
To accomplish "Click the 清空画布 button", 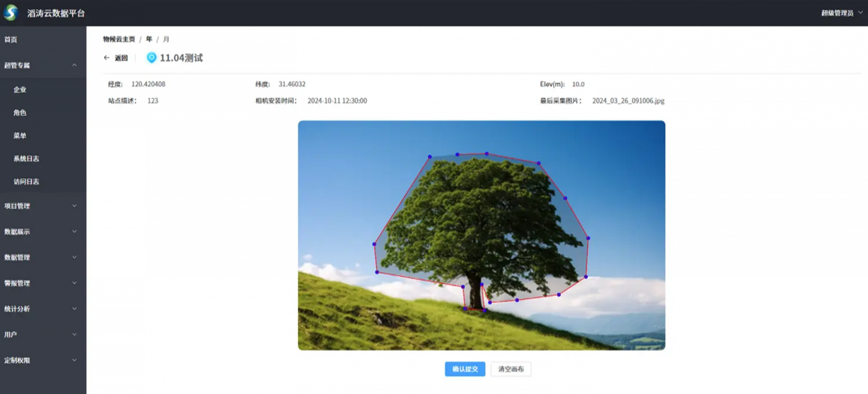I will coord(511,369).
